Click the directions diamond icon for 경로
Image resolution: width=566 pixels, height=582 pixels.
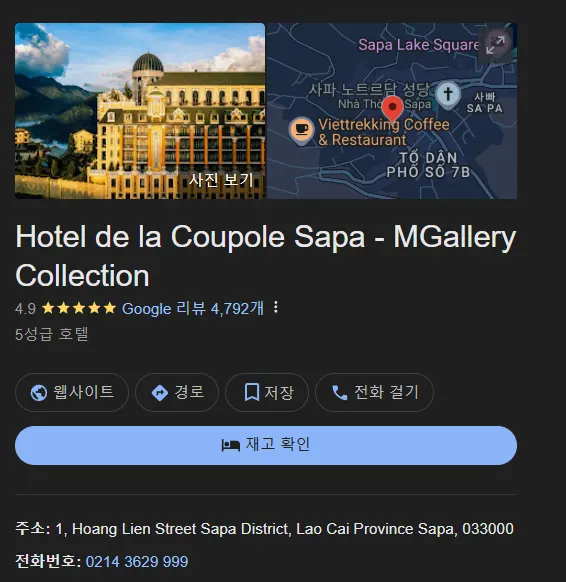(x=160, y=393)
